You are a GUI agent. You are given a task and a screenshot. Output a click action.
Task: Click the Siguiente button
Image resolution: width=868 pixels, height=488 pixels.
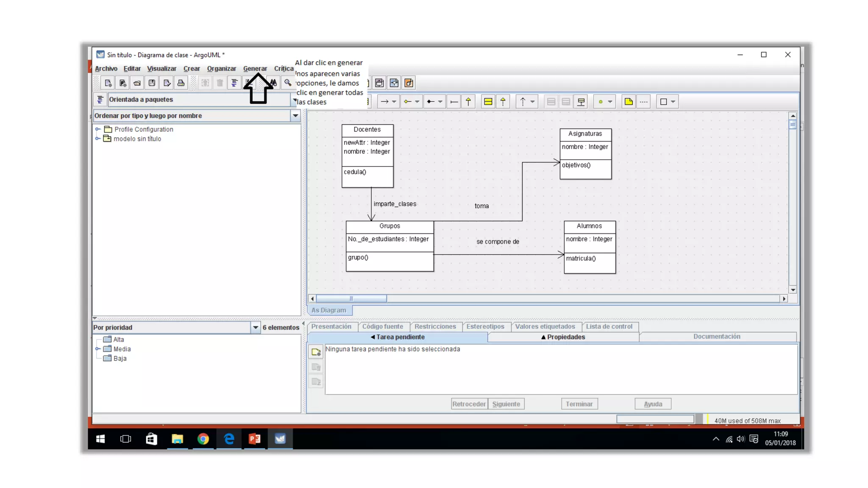(506, 404)
